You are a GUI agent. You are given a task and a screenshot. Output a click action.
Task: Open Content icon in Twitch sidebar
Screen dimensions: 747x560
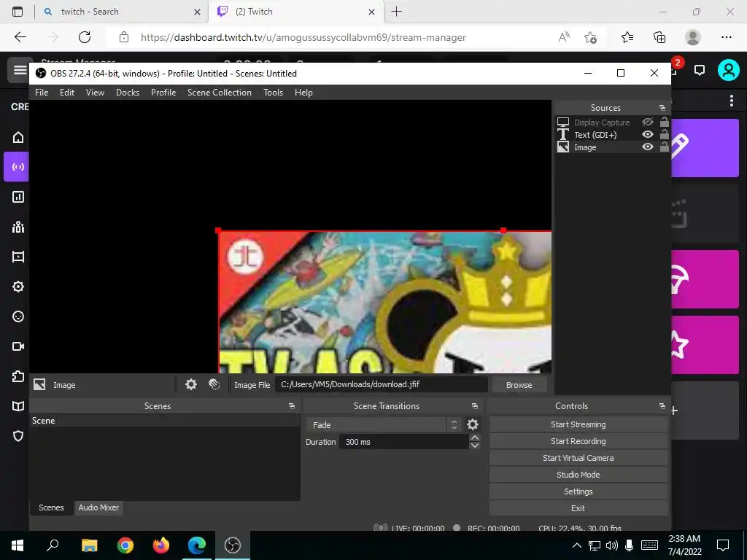click(x=18, y=257)
